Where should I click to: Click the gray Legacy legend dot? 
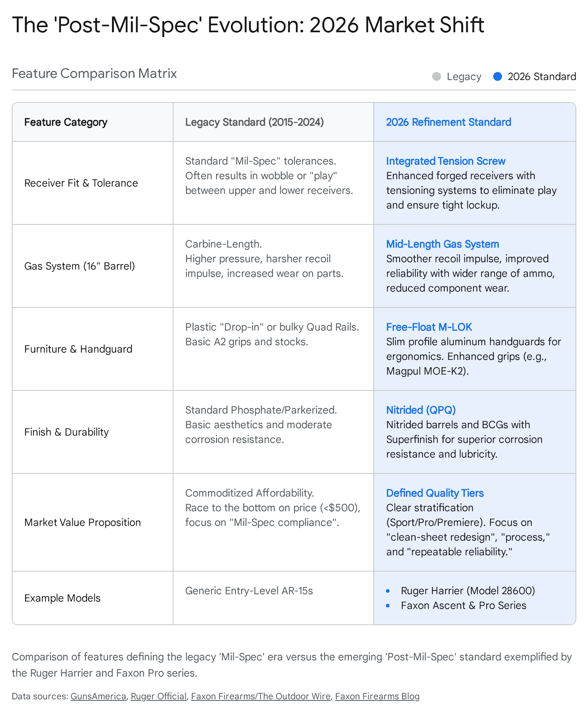click(437, 77)
